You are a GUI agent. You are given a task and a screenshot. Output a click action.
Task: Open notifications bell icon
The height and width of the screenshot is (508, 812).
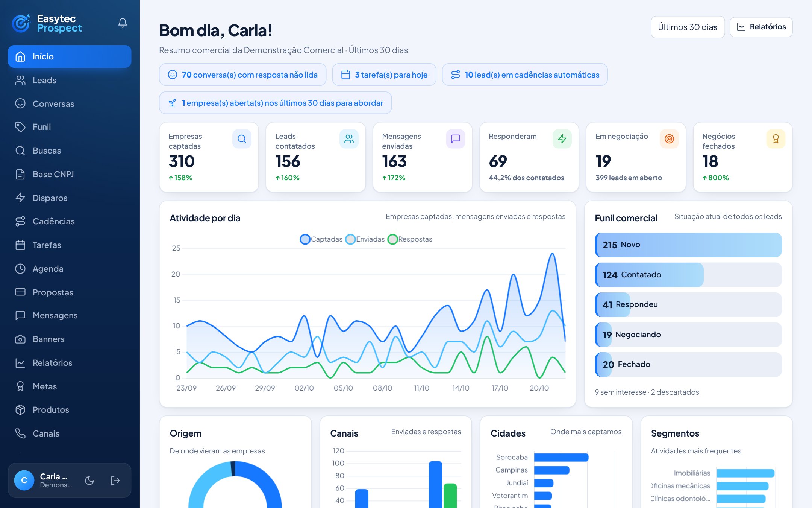coord(123,23)
